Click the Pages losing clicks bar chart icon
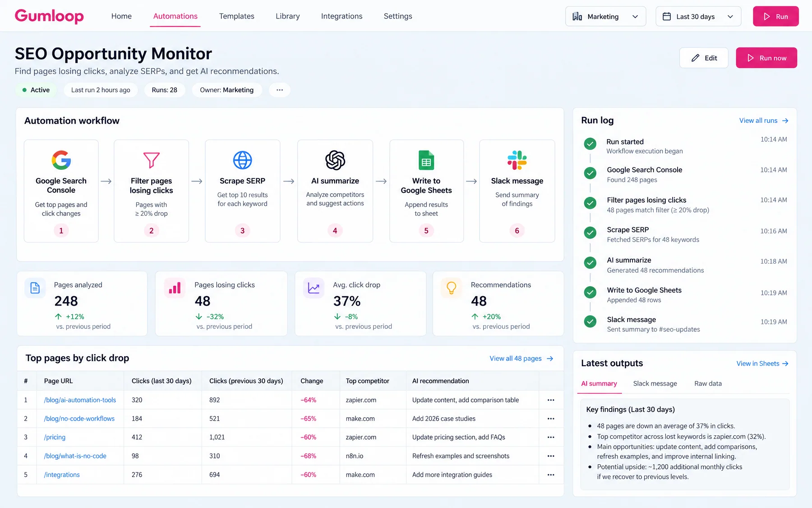Screen dimensions: 812x508 pos(175,288)
